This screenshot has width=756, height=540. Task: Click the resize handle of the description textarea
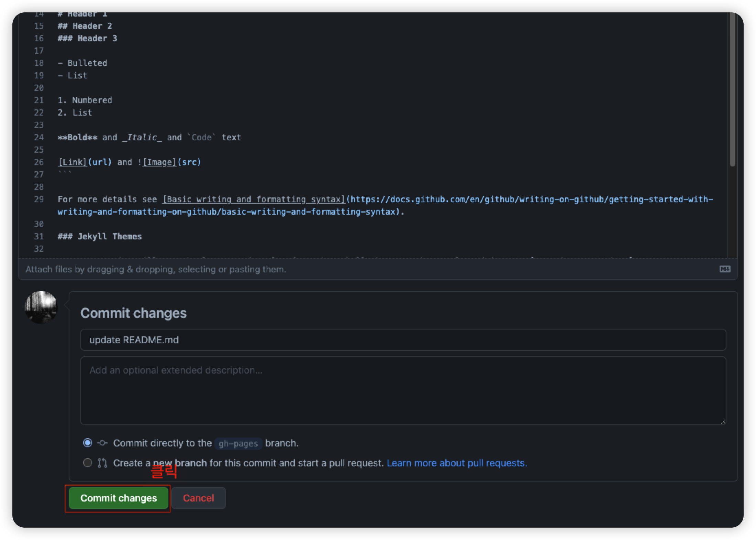pos(723,422)
